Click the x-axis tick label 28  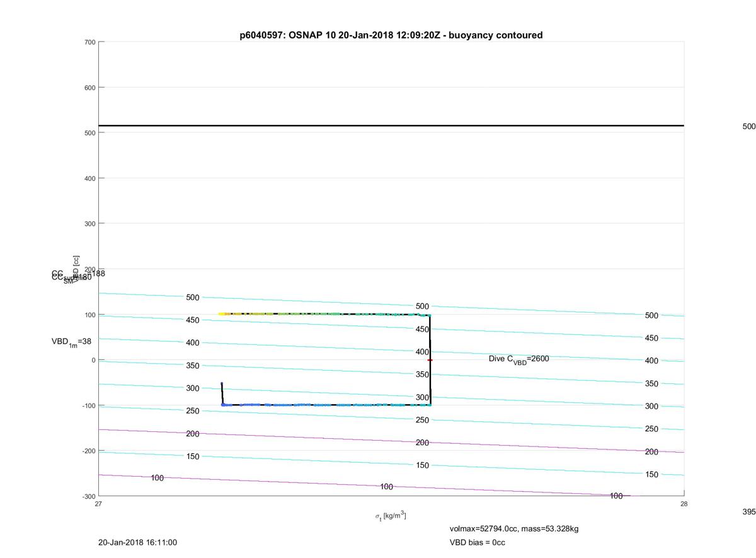coord(684,504)
